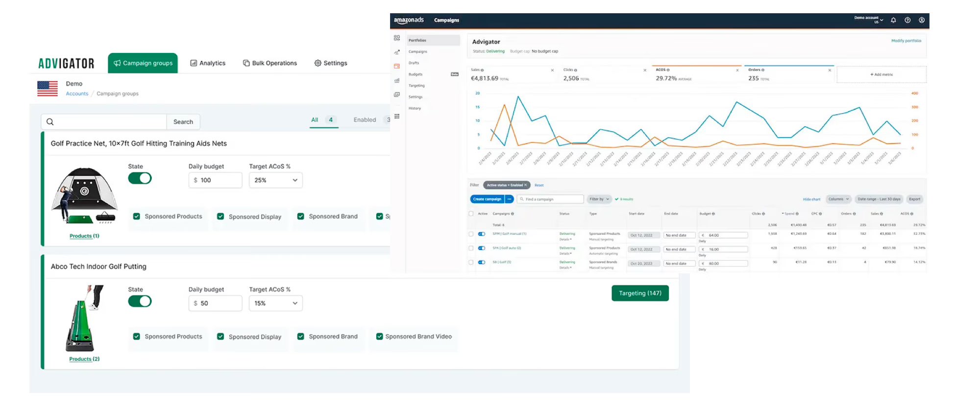Click the magnifier icon in Advigator search
980x419 pixels.
50,122
